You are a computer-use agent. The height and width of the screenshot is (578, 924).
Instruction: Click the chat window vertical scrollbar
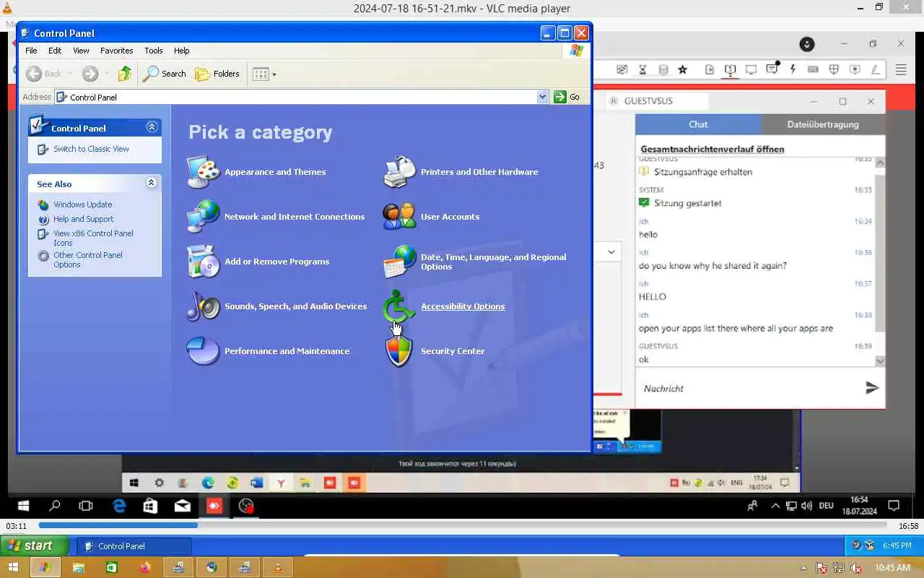[x=879, y=261]
